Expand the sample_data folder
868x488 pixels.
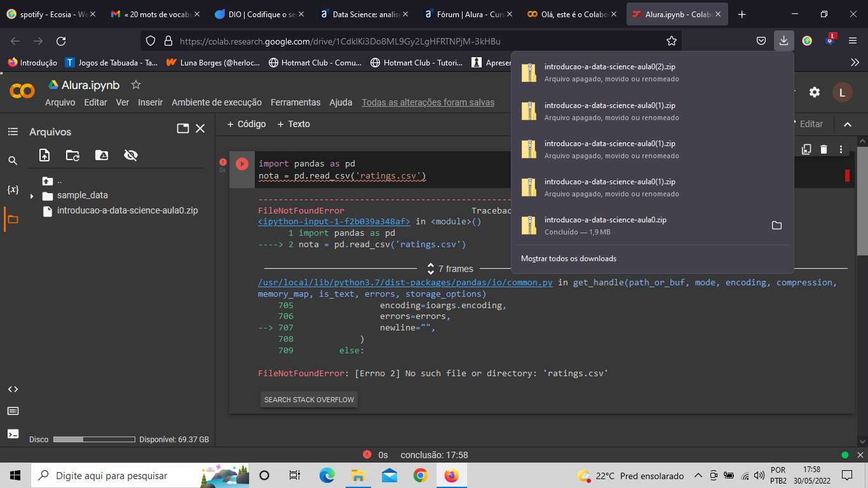coord(32,196)
